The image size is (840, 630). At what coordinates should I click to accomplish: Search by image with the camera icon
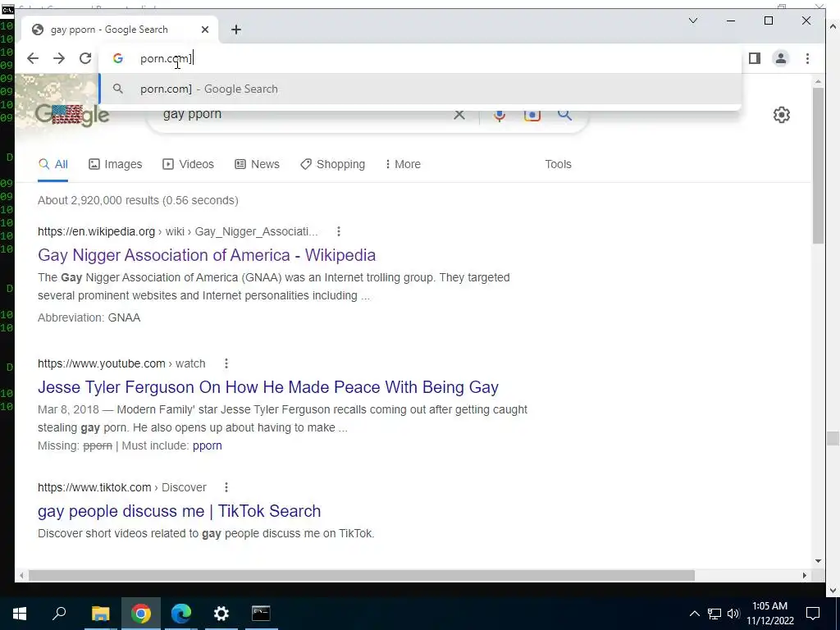pos(532,115)
